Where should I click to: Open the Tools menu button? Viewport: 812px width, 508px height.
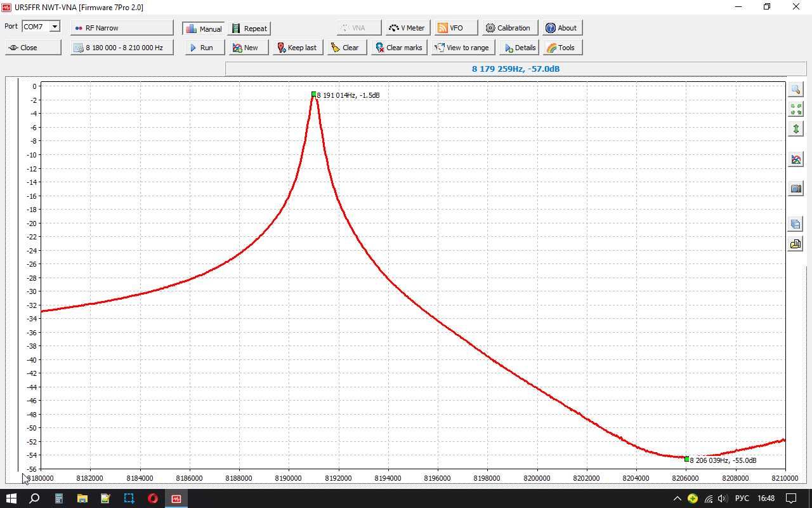[563, 48]
